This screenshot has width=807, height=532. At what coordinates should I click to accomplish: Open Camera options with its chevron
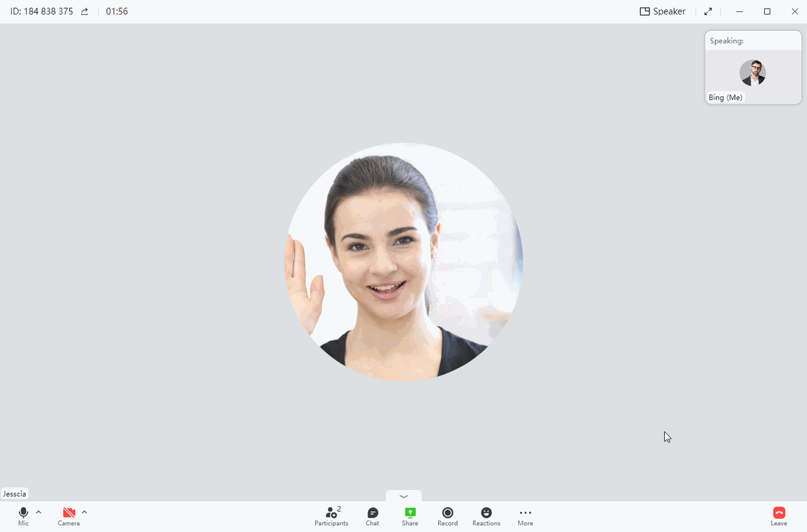tap(84, 512)
